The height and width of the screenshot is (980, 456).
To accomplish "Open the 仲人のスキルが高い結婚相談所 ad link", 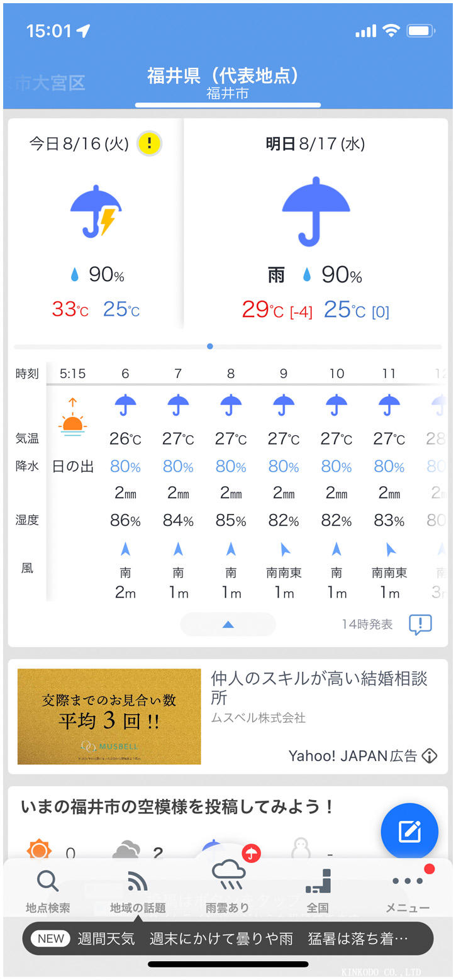I will tap(319, 688).
